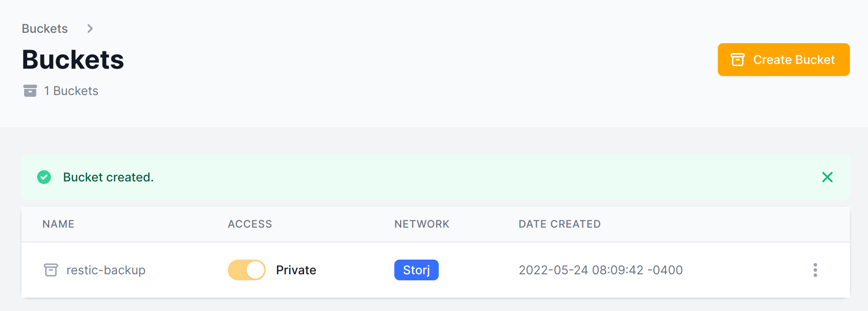The height and width of the screenshot is (311, 868).
Task: Dismiss the Bucket created alert
Action: [x=827, y=177]
